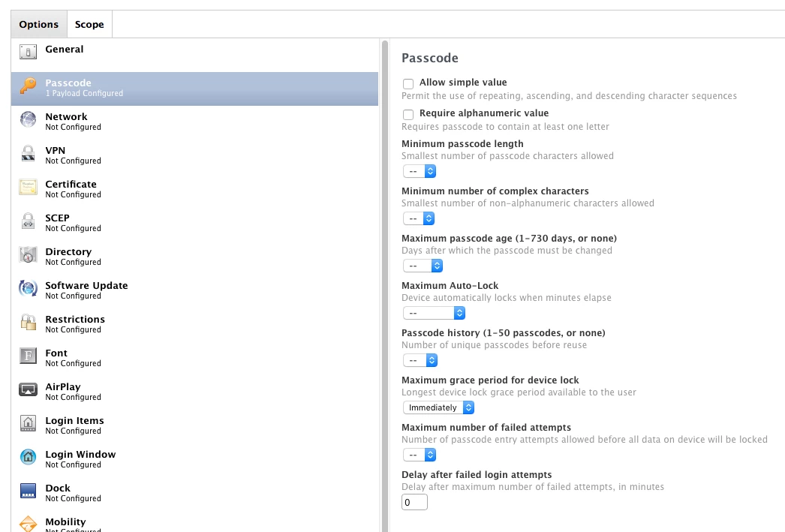Screen dimensions: 785x532
Task: Open the Immediately grace period dropdown
Action: point(438,408)
